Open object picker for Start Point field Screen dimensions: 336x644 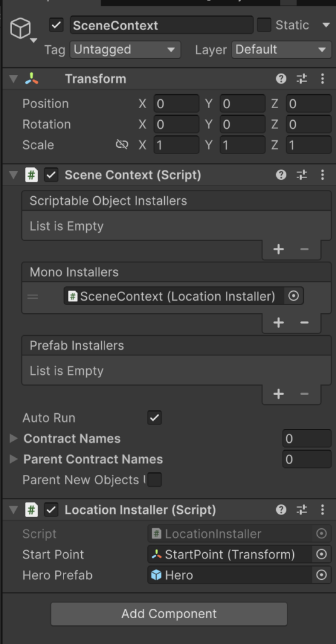click(321, 555)
